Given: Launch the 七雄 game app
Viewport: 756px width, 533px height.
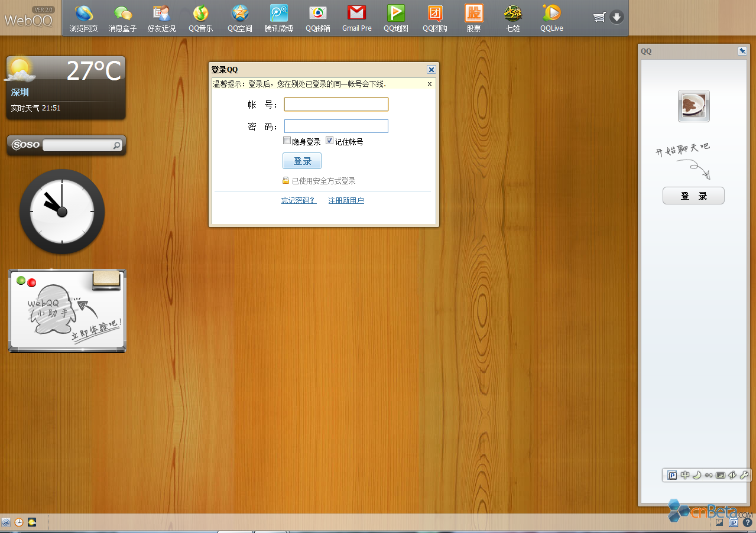Looking at the screenshot, I should click(x=512, y=18).
